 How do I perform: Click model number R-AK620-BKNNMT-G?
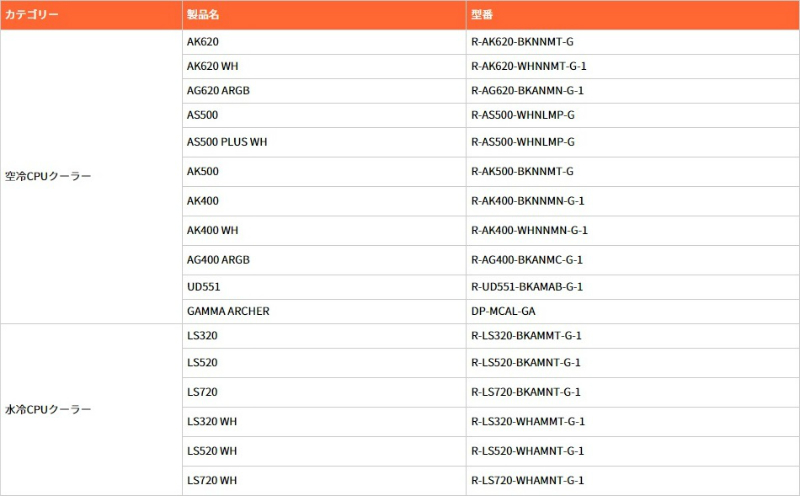tap(522, 42)
